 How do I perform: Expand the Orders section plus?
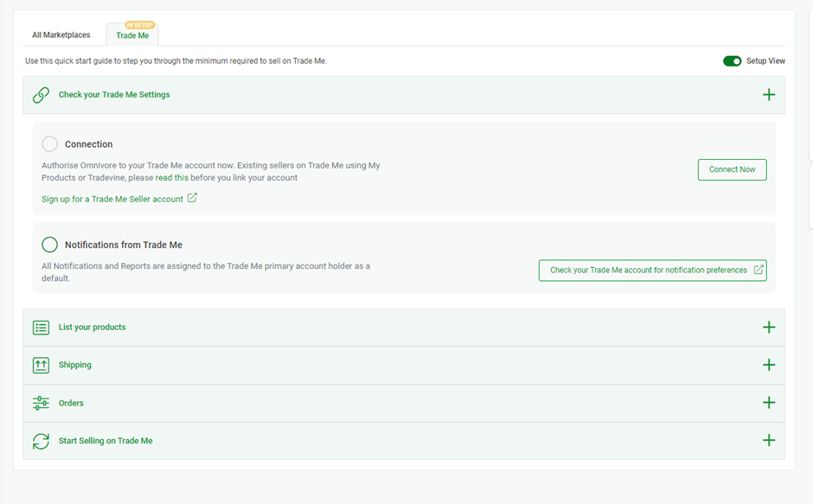[769, 402]
